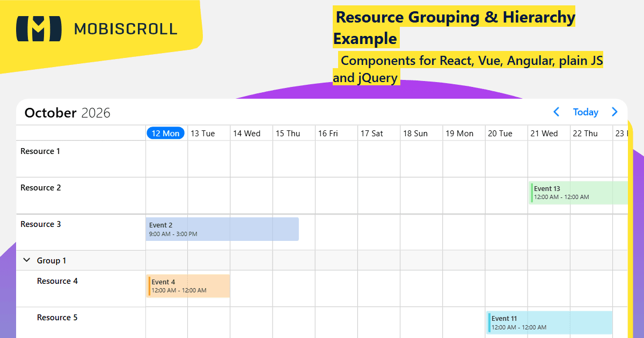Click the Group 1 row label
Image resolution: width=644 pixels, height=338 pixels.
coord(52,261)
